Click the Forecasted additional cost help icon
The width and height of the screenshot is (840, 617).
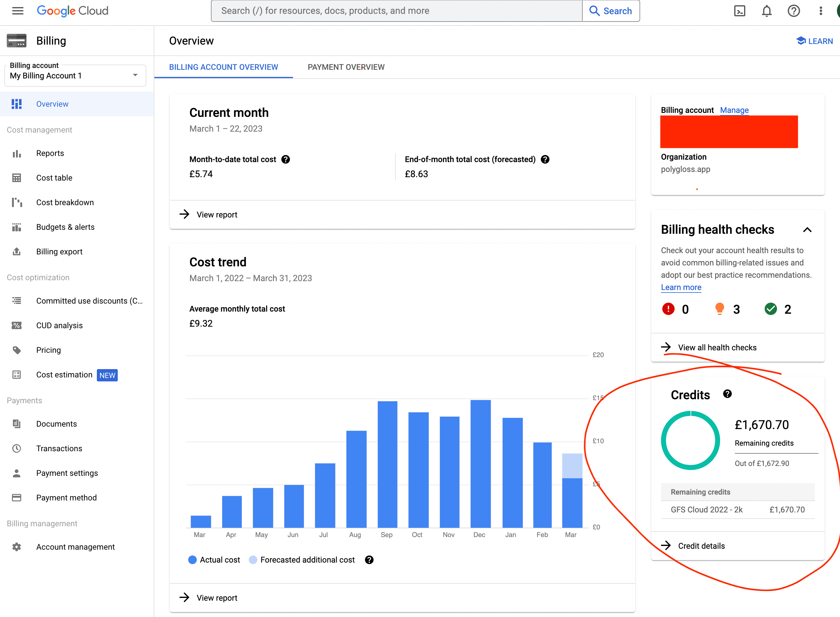[369, 560]
